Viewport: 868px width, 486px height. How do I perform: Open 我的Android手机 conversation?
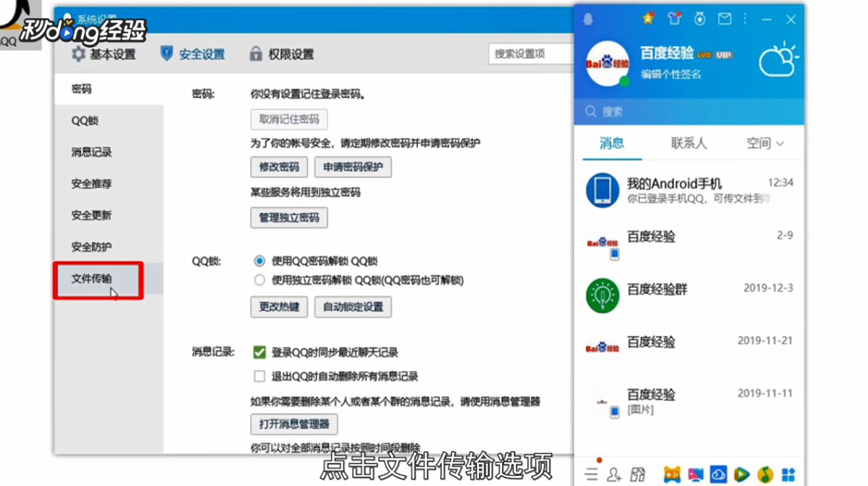(689, 190)
